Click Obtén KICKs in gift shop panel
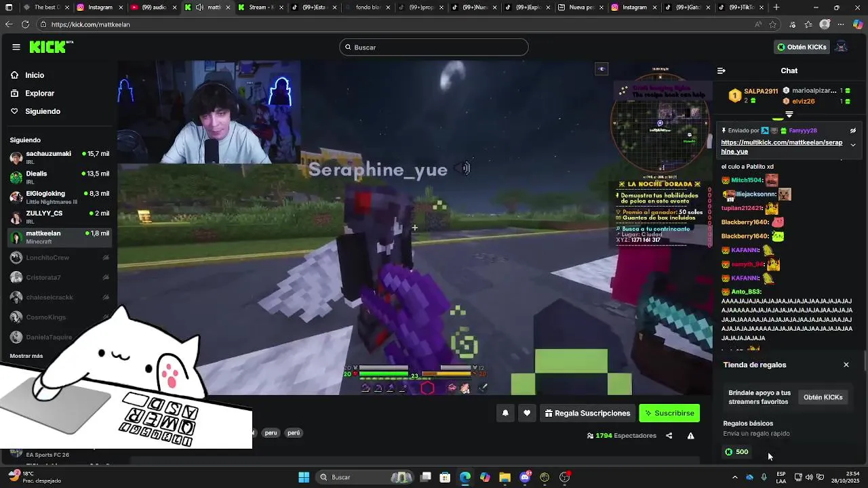The image size is (868, 488). coord(823,397)
